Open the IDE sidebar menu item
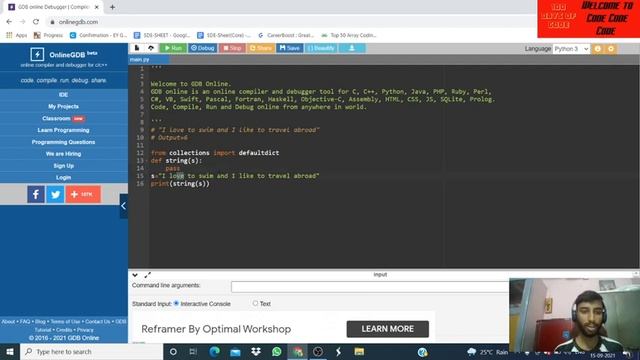The height and width of the screenshot is (360, 640). (63, 95)
